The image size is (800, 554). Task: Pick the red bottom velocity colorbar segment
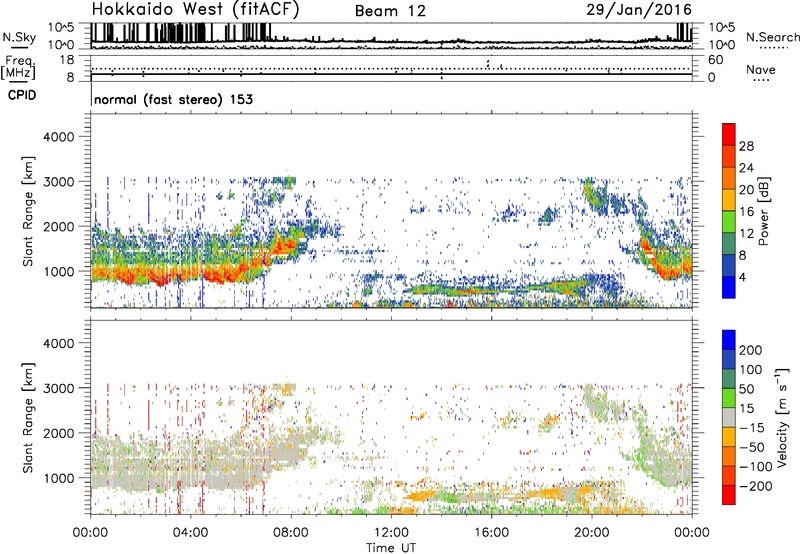pos(729,495)
